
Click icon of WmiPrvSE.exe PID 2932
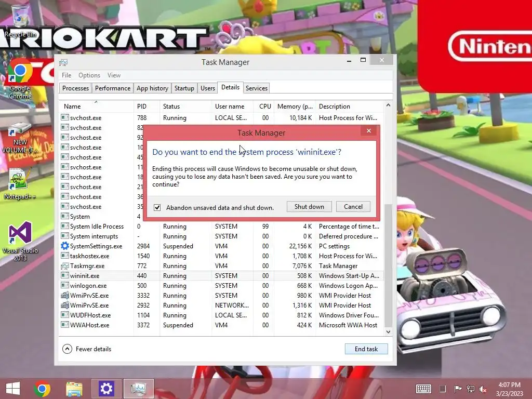(x=65, y=305)
